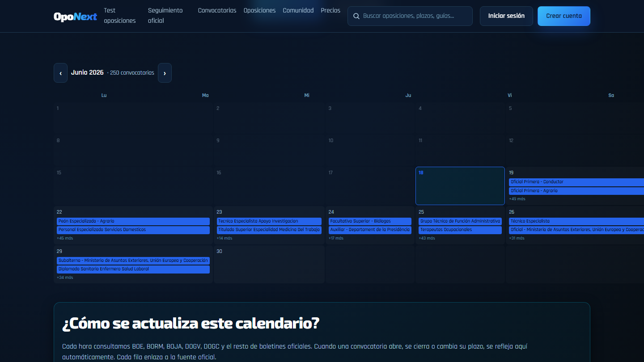Image resolution: width=644 pixels, height=362 pixels.
Task: Open Auxiliar - Departament de la Presidència
Action: [370, 230]
